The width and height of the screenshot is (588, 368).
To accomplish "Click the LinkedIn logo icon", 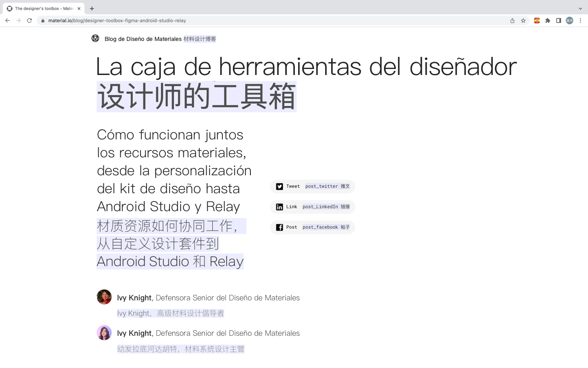I will click(279, 207).
